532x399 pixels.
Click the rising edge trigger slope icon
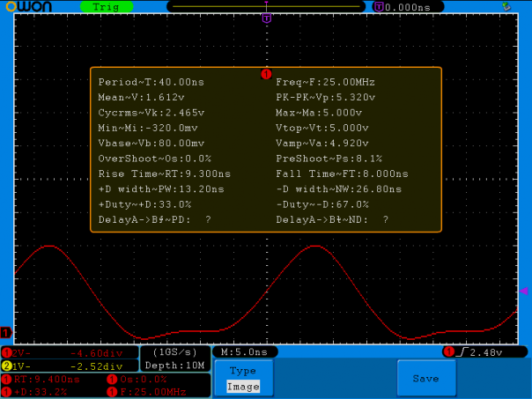pyautogui.click(x=462, y=352)
